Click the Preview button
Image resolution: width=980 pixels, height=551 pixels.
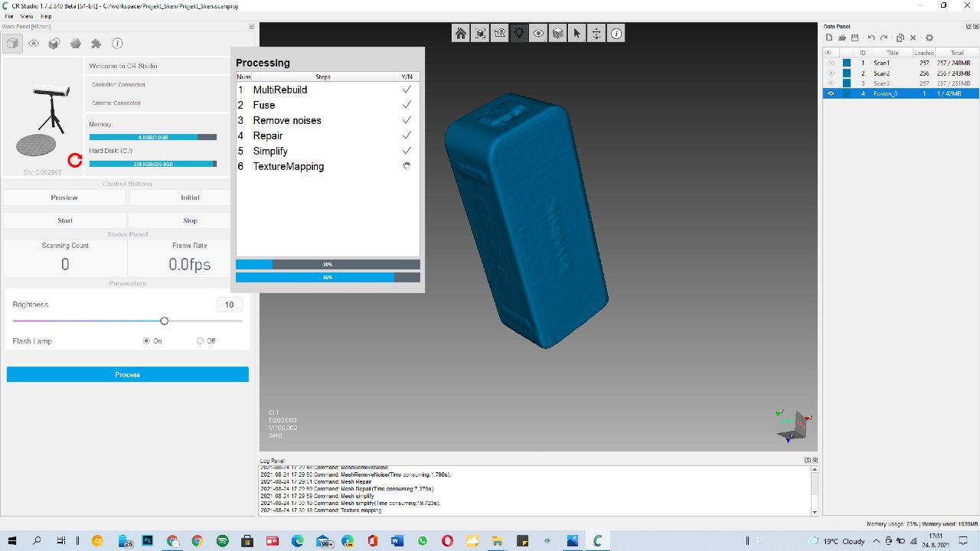pos(64,197)
